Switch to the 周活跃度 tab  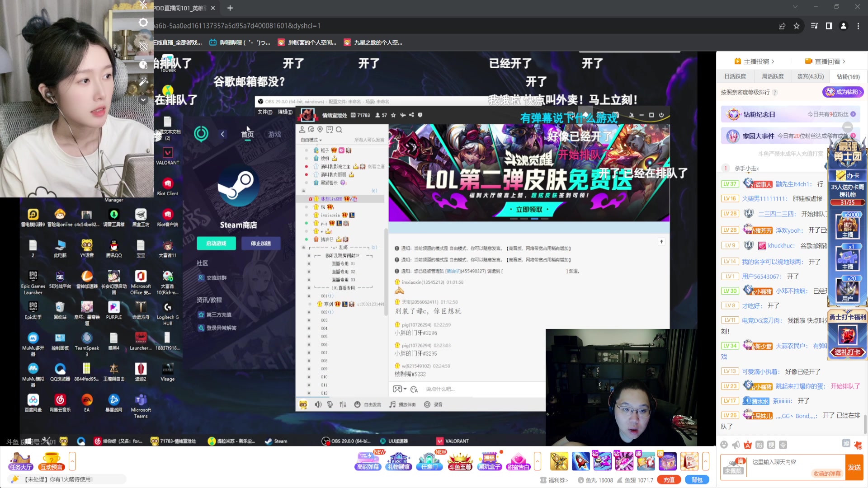(x=773, y=76)
